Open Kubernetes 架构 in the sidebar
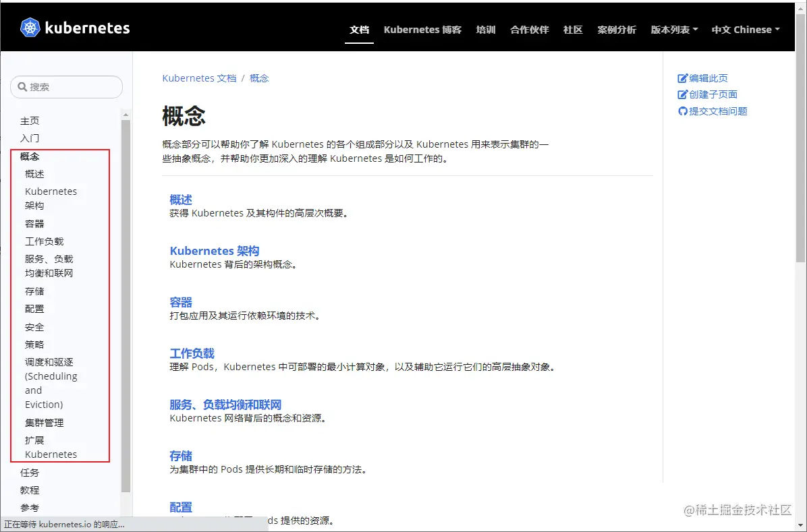Image resolution: width=807 pixels, height=532 pixels. [51, 199]
